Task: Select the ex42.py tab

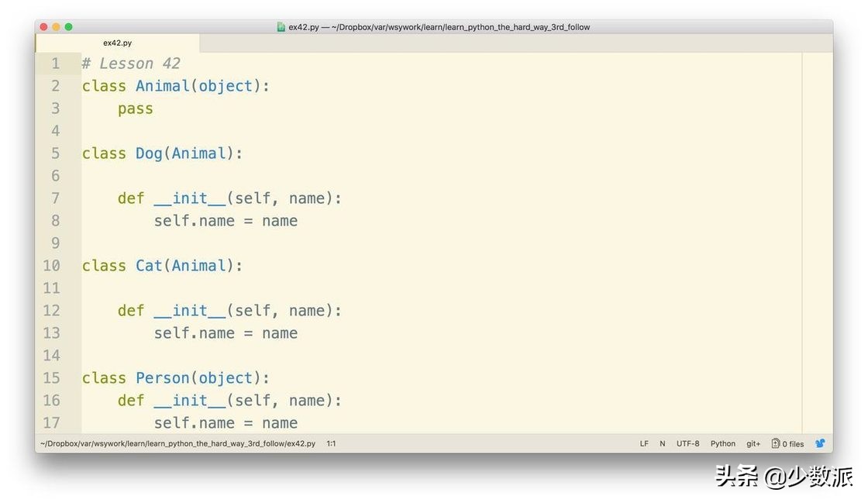Action: point(117,43)
